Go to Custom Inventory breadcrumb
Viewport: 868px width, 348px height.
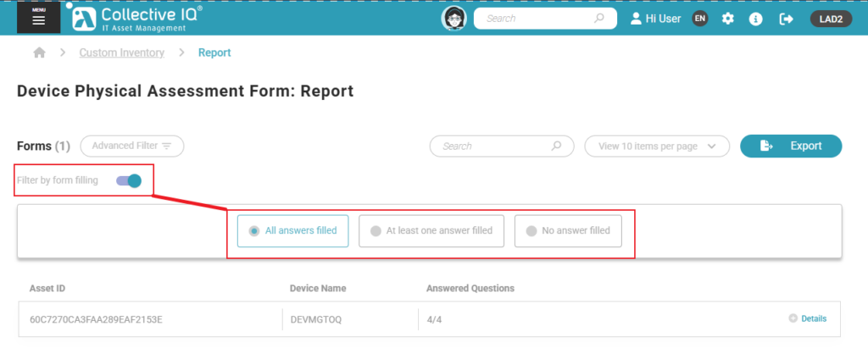click(121, 52)
